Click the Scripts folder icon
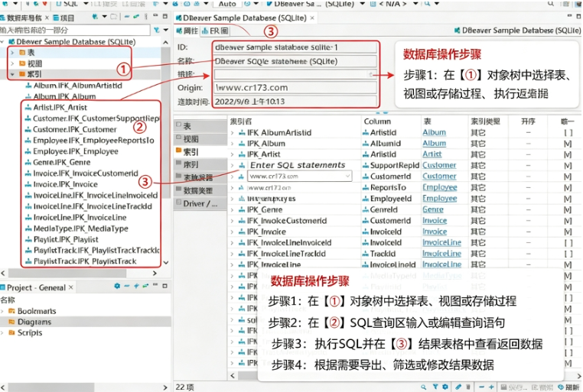The height and width of the screenshot is (392, 583). [11, 332]
